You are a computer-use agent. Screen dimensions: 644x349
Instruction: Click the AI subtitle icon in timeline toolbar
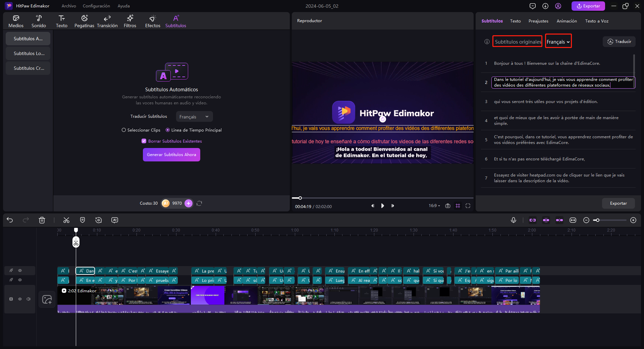115,220
